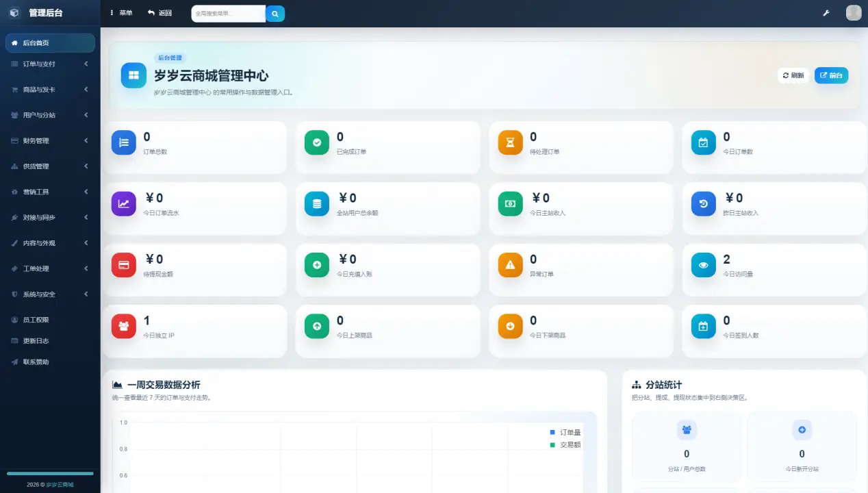This screenshot has width=868, height=493.
Task: Expand the 对接与同步 sidebar chevron
Action: point(86,218)
